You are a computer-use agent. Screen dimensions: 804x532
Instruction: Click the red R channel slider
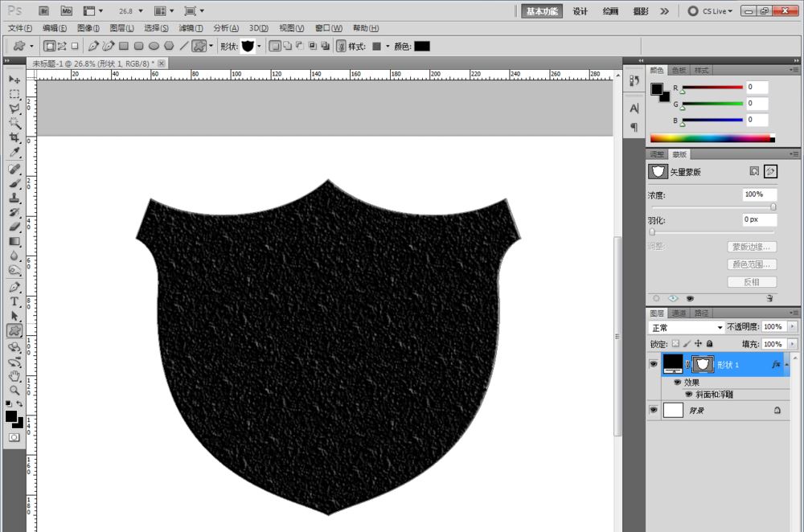coord(712,88)
